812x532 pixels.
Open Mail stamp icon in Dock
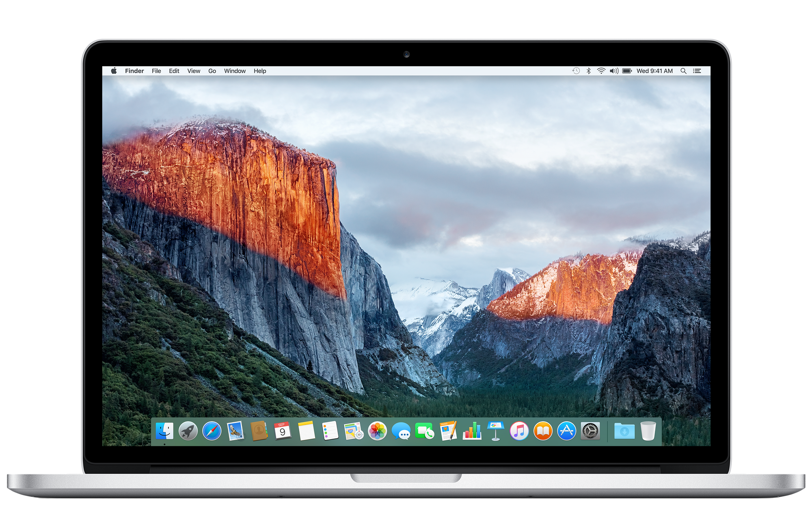[235, 431]
